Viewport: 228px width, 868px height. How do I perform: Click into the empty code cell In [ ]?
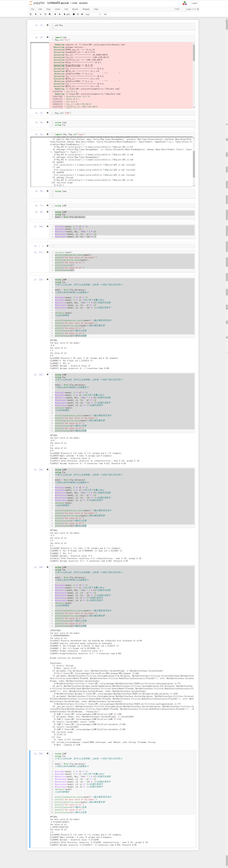(x=124, y=246)
